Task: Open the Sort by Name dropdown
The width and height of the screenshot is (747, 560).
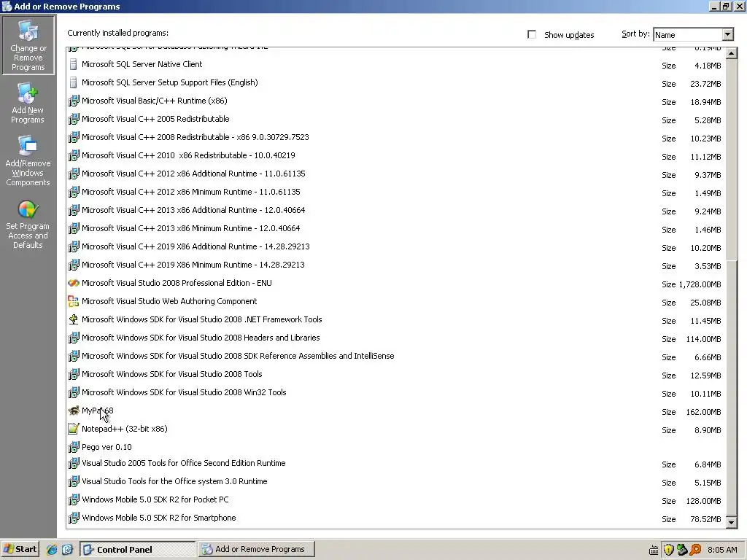Action: 693,34
